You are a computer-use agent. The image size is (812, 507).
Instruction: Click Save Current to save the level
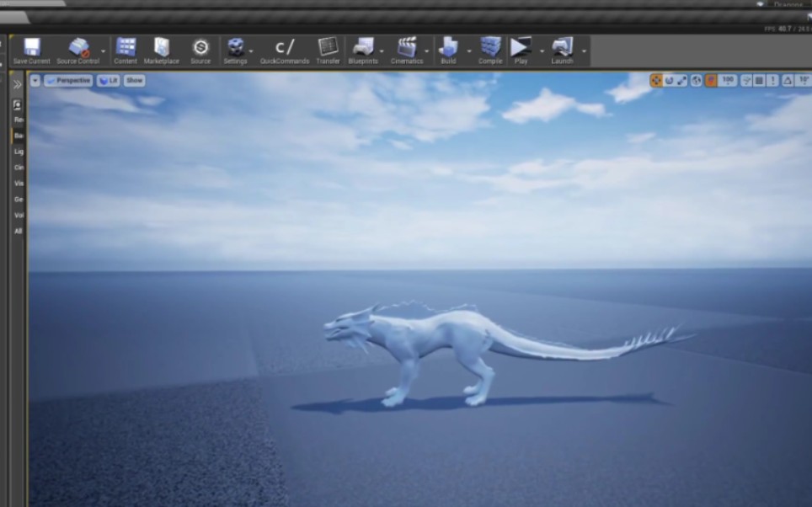(31, 51)
